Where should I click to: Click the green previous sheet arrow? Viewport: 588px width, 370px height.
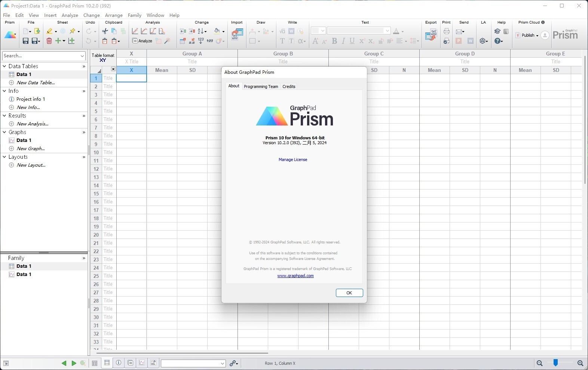(x=64, y=363)
